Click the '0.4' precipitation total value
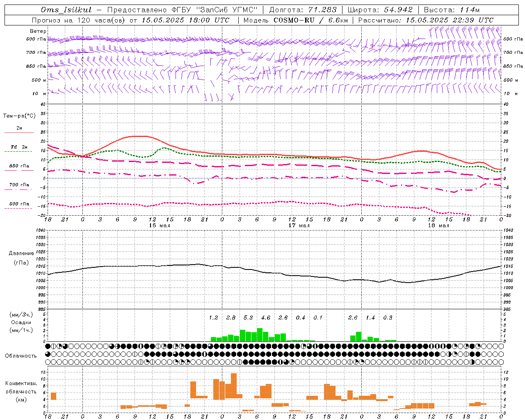This screenshot has width=525, height=420. (301, 318)
